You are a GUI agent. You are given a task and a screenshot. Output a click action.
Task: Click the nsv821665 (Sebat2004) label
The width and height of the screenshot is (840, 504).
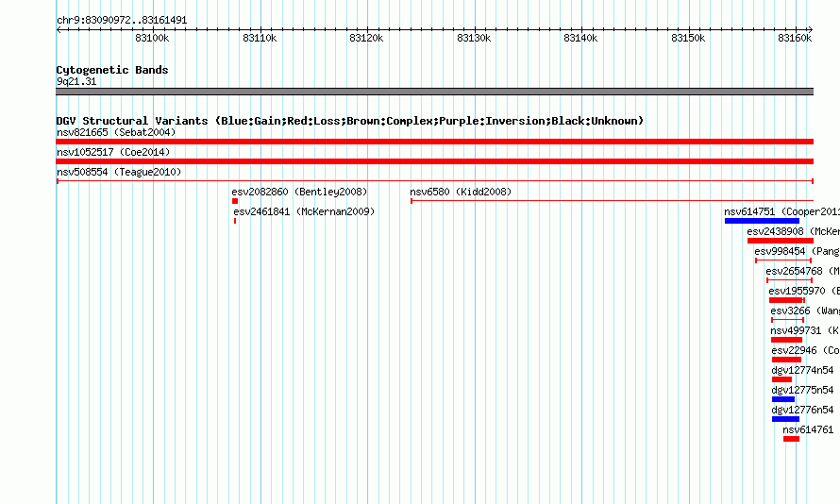pos(116,132)
